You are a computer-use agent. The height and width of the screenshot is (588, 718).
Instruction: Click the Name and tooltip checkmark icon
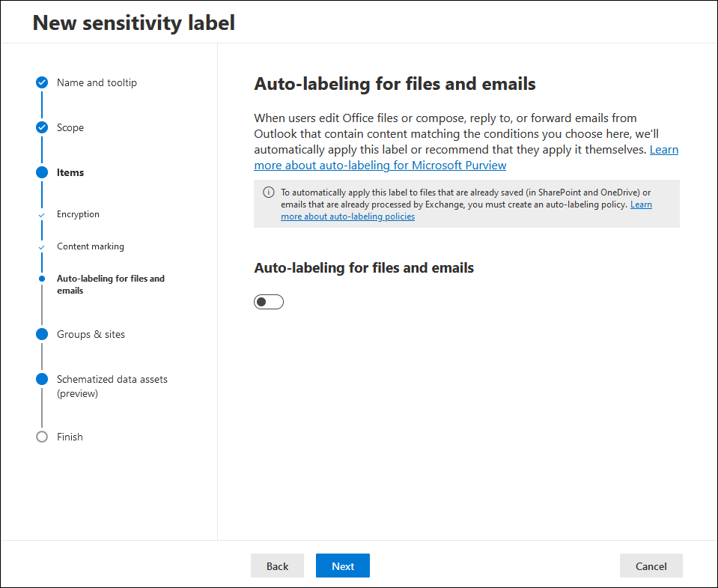pyautogui.click(x=42, y=82)
